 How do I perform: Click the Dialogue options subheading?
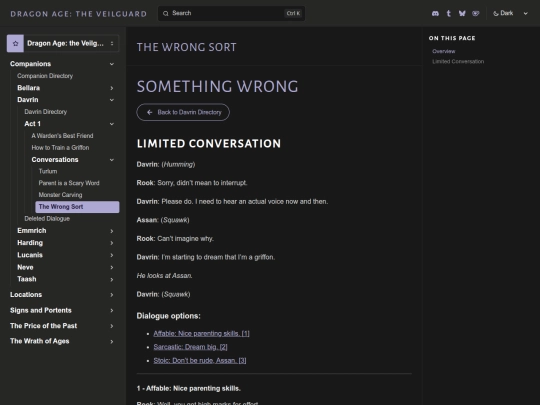[x=168, y=316]
